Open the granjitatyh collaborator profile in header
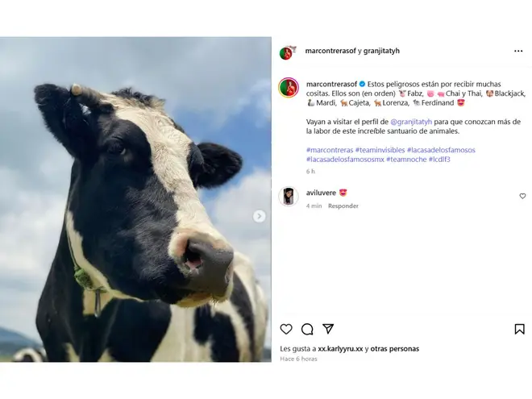 click(381, 51)
